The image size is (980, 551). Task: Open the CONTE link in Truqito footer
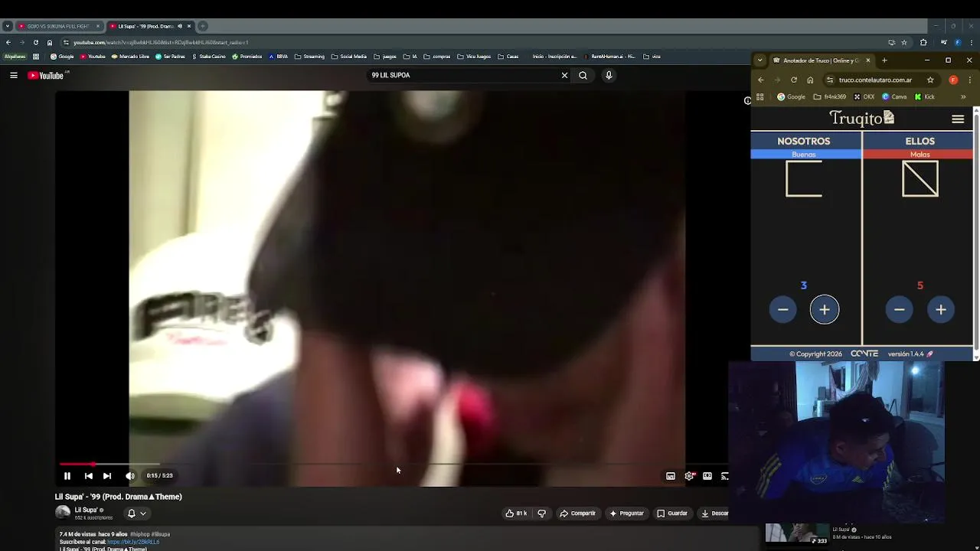tap(864, 354)
